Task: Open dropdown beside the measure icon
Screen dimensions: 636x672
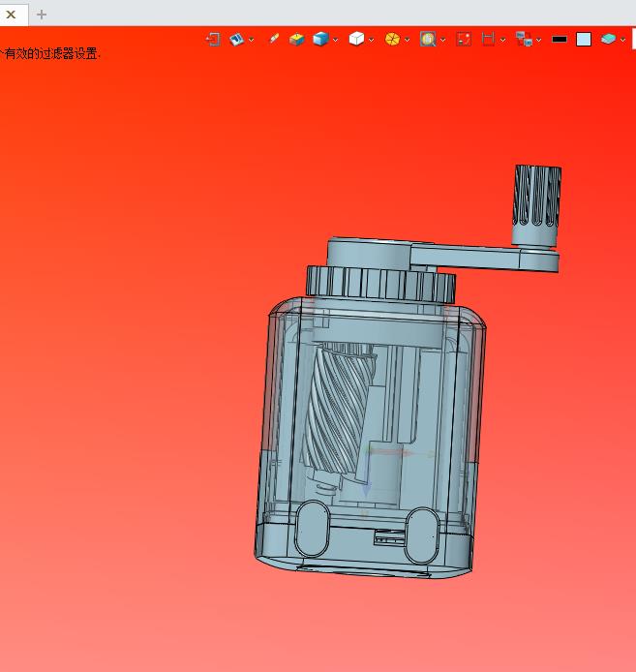Action: click(503, 40)
